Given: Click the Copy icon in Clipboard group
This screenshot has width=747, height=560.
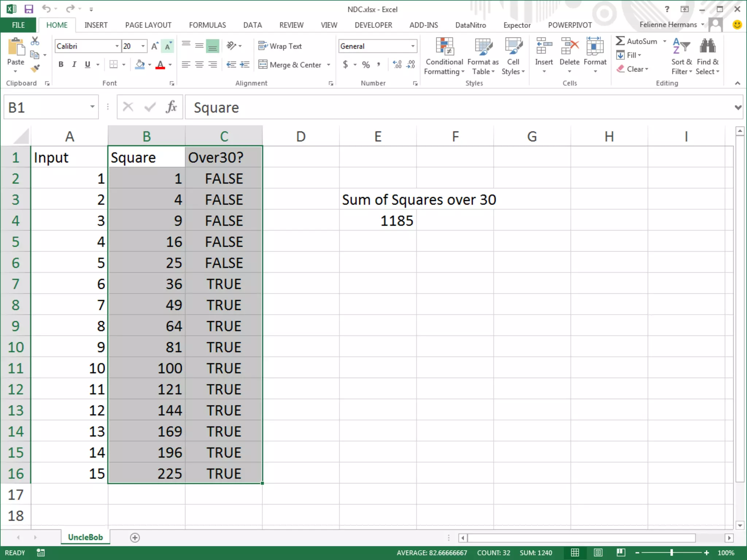Looking at the screenshot, I should tap(35, 55).
